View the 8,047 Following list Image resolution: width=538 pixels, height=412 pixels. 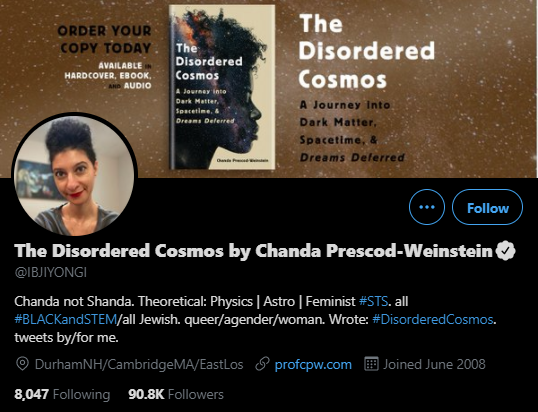click(62, 395)
